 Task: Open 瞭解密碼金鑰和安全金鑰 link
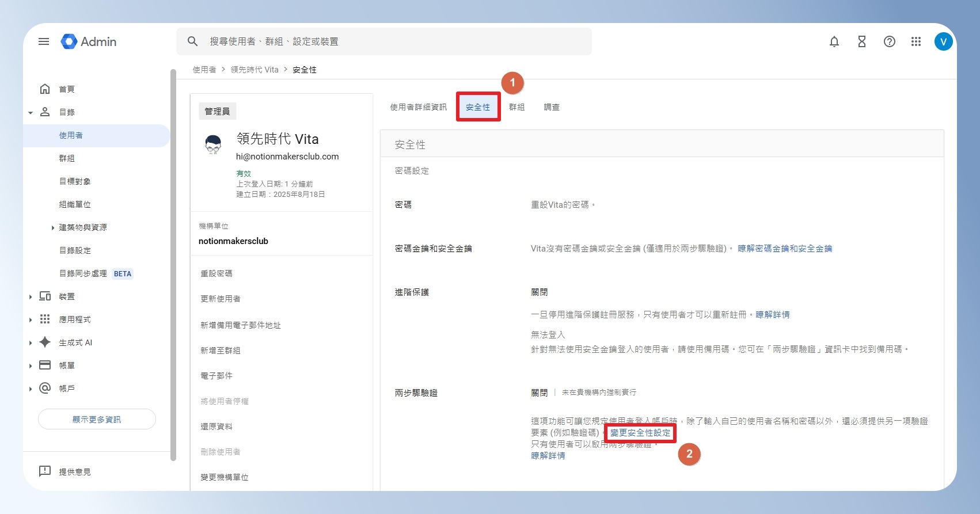785,249
